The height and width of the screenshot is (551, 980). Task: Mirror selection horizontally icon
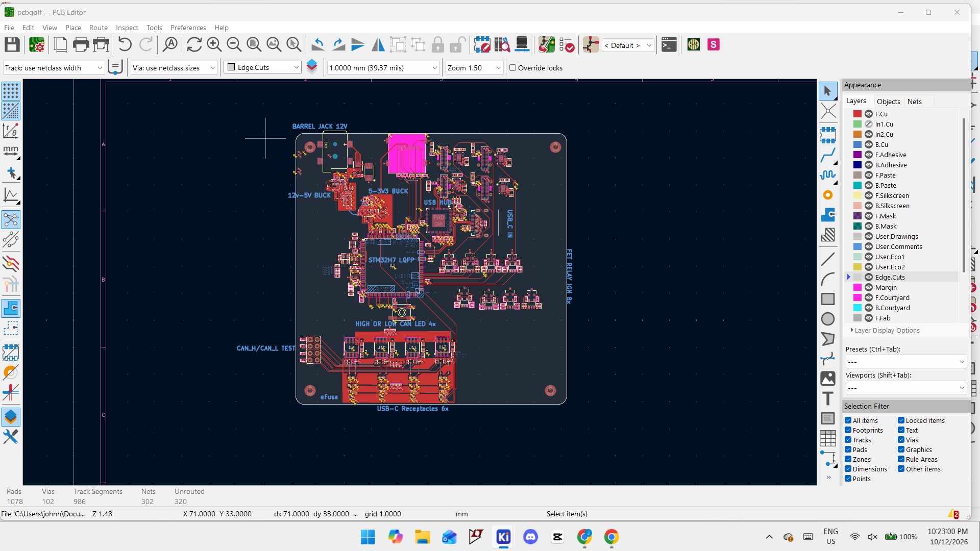[378, 45]
